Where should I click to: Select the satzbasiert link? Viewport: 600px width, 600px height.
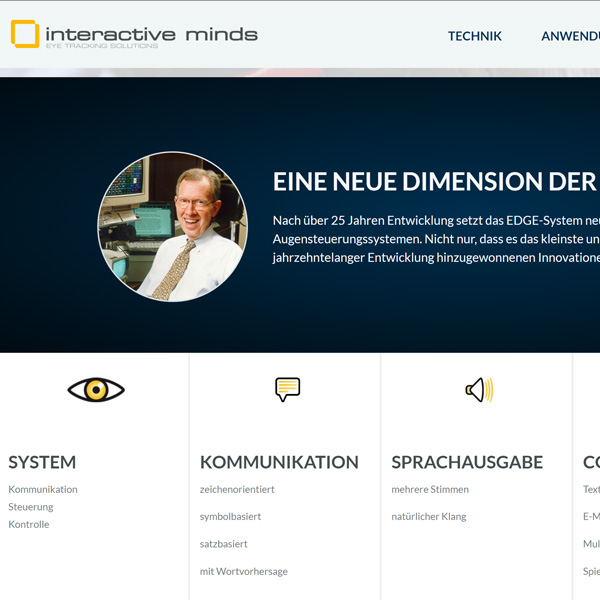coord(224,544)
